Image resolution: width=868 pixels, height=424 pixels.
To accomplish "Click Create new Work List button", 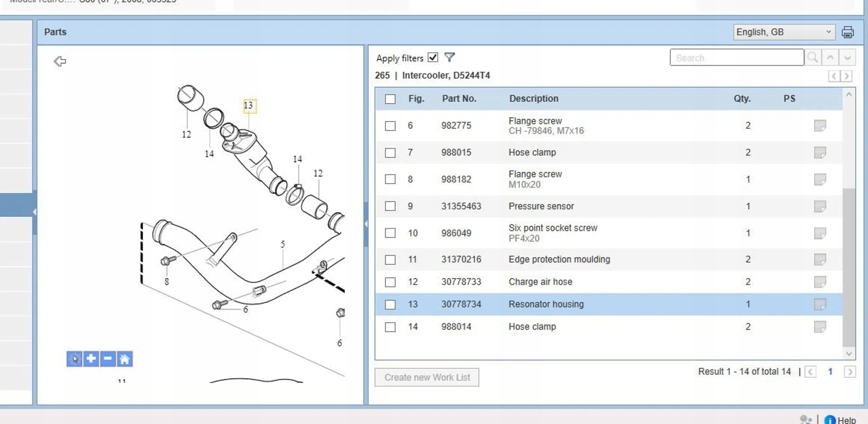I will (x=427, y=377).
